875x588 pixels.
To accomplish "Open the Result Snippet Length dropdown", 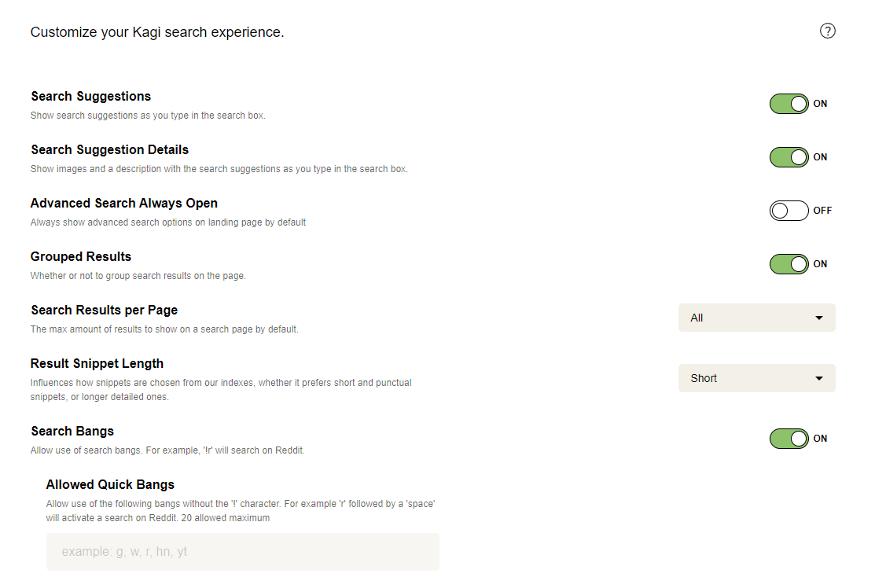I will click(x=756, y=378).
